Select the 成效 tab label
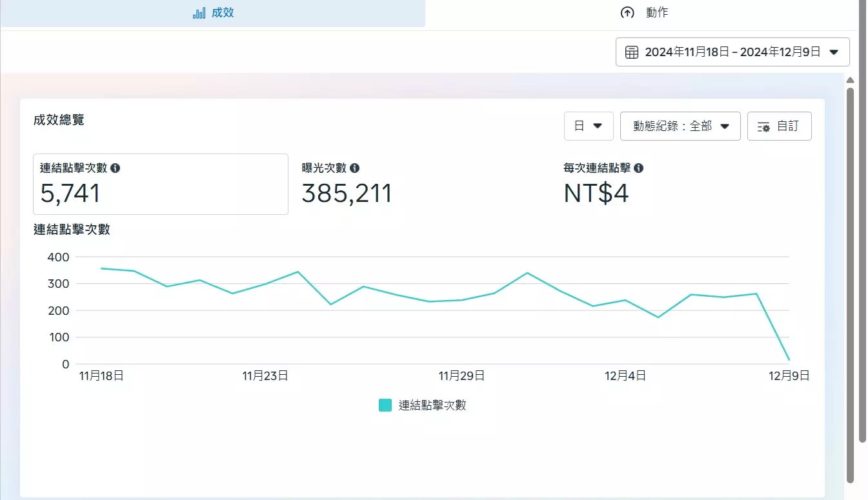Screen dimensions: 868x500 (223, 13)
